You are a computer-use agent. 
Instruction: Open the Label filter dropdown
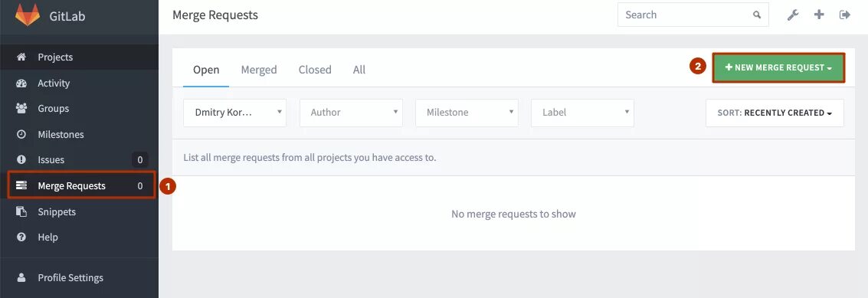pyautogui.click(x=582, y=113)
